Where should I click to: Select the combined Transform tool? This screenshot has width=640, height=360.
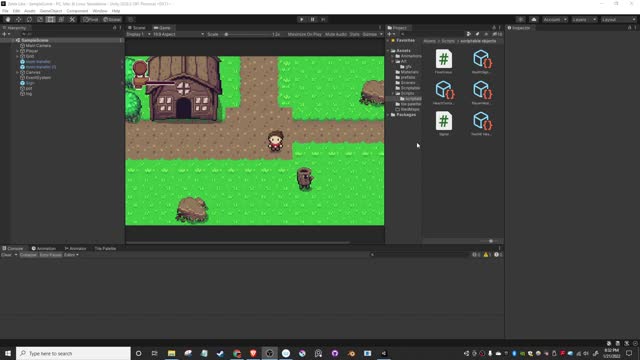[61, 20]
